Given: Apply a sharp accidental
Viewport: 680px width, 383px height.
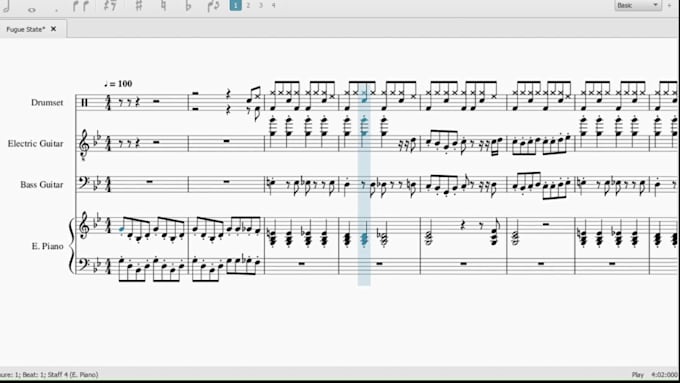Looking at the screenshot, I should [139, 6].
